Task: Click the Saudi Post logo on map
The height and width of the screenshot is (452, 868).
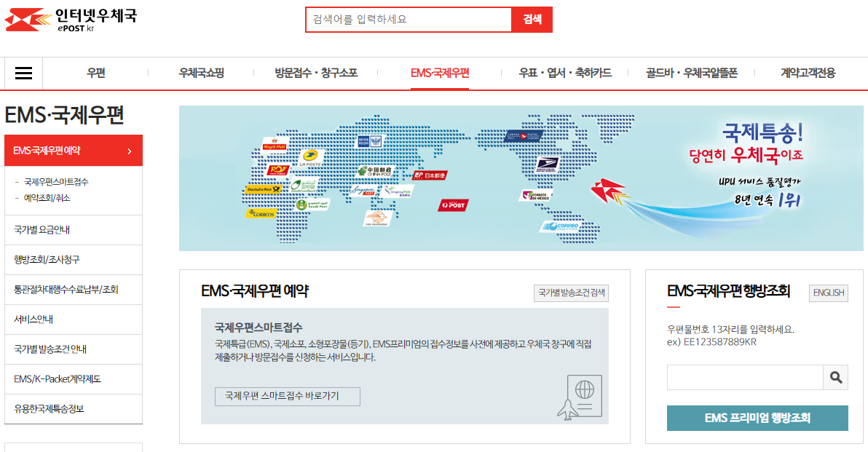Action: click(x=312, y=205)
